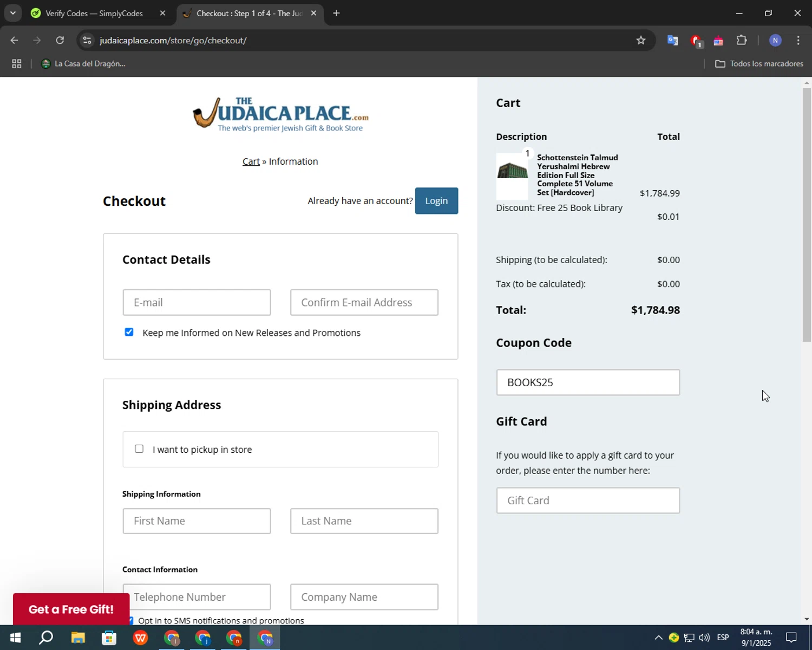Open network icon in system tray
812x650 pixels.
[689, 638]
